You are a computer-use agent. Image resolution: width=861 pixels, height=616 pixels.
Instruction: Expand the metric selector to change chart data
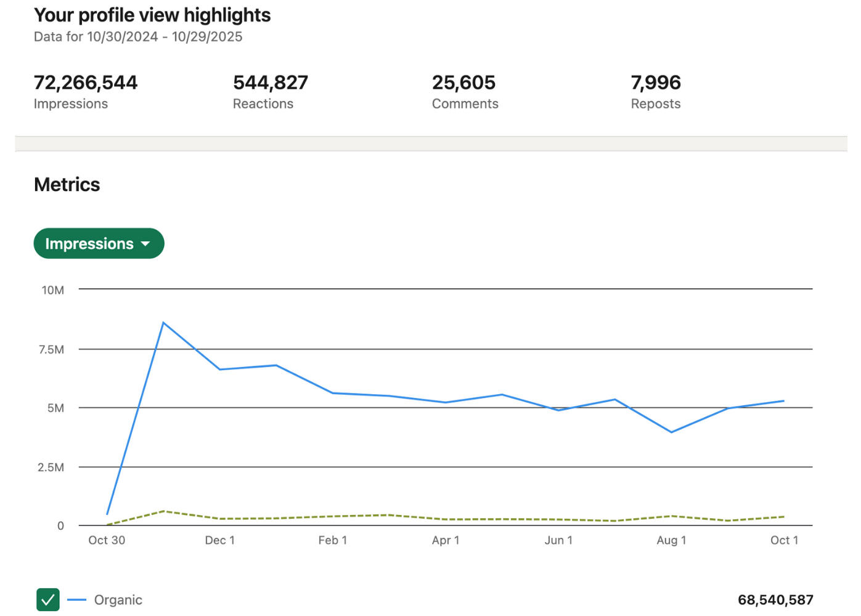tap(98, 243)
